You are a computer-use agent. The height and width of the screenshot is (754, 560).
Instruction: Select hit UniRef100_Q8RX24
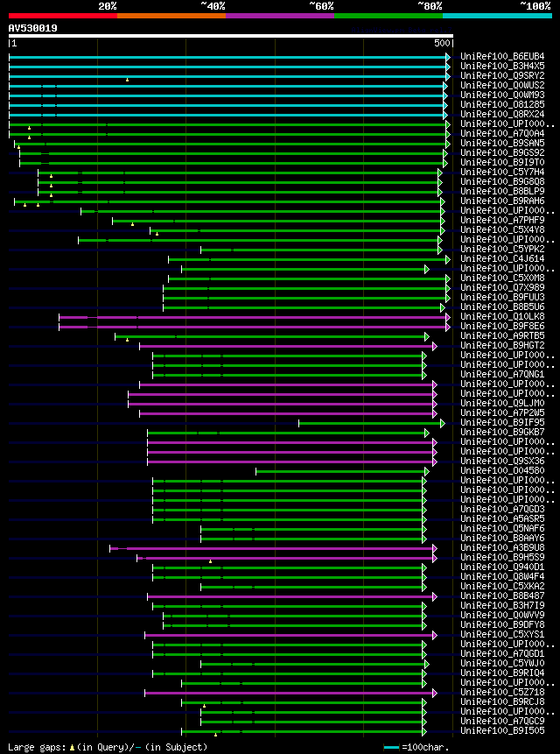[x=502, y=115]
